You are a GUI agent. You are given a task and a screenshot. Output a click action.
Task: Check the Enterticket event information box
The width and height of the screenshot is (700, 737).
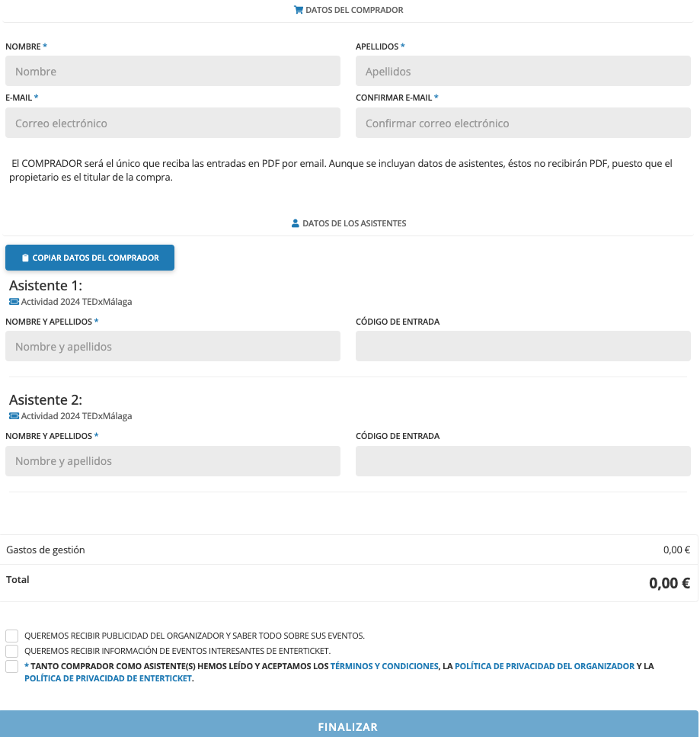(12, 651)
